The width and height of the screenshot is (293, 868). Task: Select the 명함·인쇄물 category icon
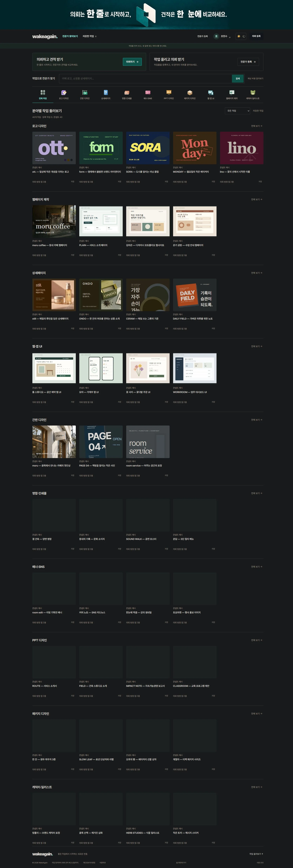tap(127, 92)
